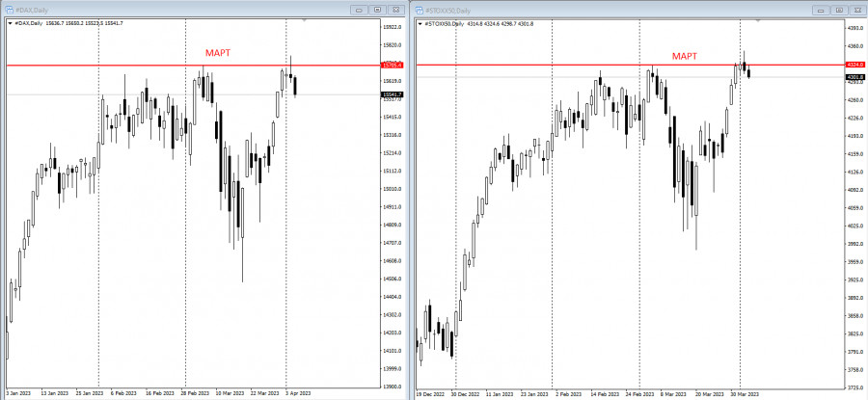Image resolution: width=868 pixels, height=400 pixels.
Task: Click the #DAX,Daily window chart icon
Action: point(9,10)
